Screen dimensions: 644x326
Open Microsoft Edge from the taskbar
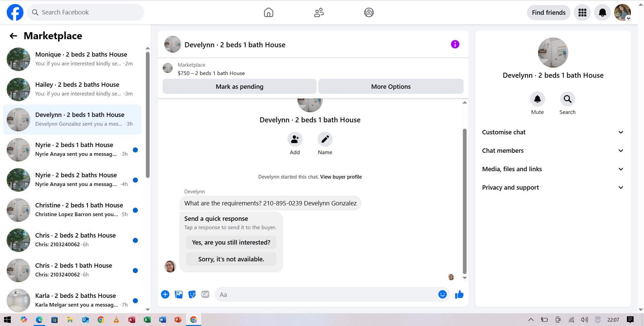[x=39, y=320]
